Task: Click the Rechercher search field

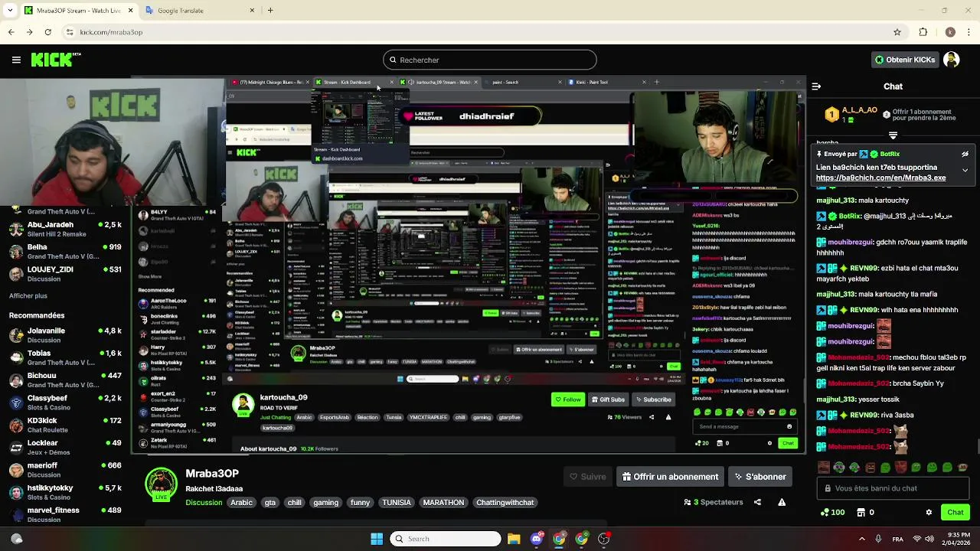Action: pos(490,60)
